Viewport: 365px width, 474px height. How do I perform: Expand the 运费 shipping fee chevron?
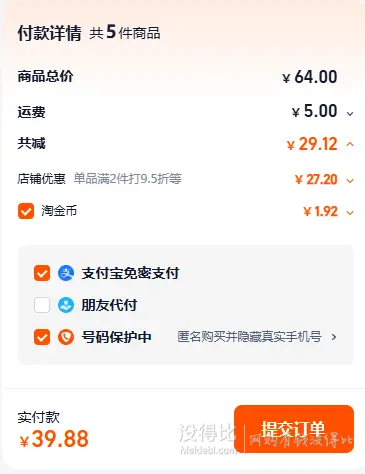(x=350, y=114)
